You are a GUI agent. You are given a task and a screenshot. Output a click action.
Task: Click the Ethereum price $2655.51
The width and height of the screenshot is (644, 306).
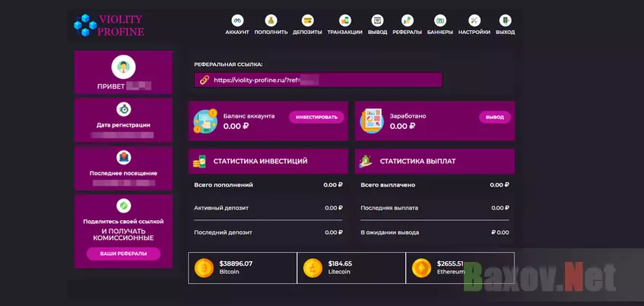click(x=450, y=263)
